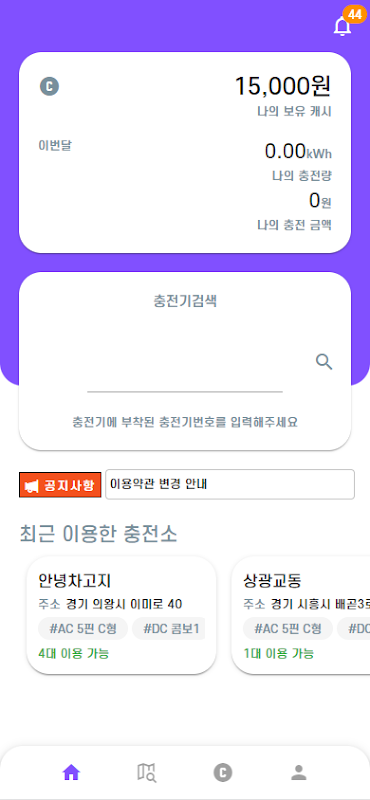Viewport: 370px width, 800px height.
Task: Tap the magnifier search icon
Action: pos(324,362)
